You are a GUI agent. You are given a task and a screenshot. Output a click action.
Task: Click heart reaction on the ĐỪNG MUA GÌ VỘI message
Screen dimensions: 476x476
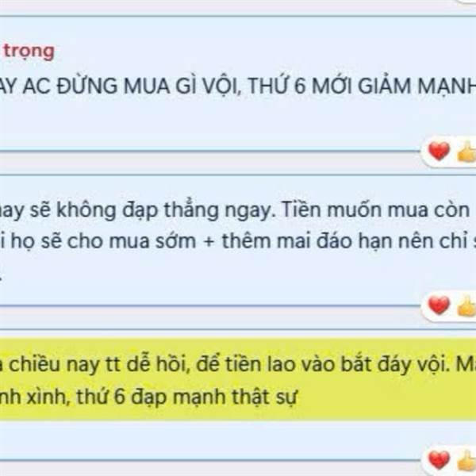[439, 151]
